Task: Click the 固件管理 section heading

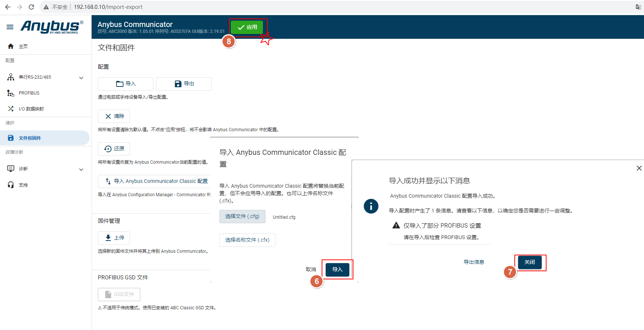Action: (109, 221)
